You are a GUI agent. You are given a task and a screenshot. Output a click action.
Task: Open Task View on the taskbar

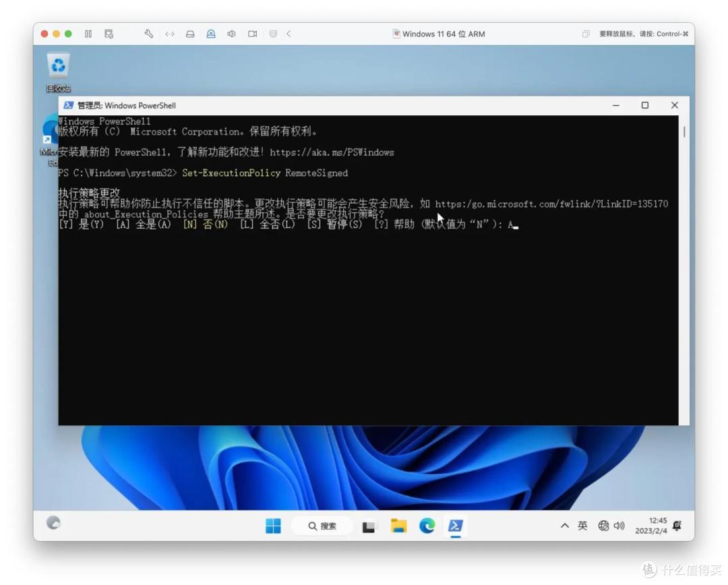(369, 526)
